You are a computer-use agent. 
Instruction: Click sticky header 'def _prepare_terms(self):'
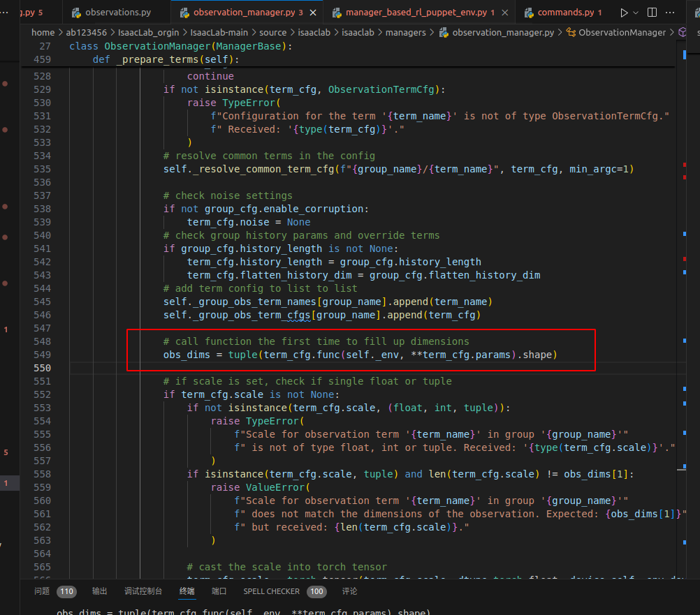[x=166, y=60]
